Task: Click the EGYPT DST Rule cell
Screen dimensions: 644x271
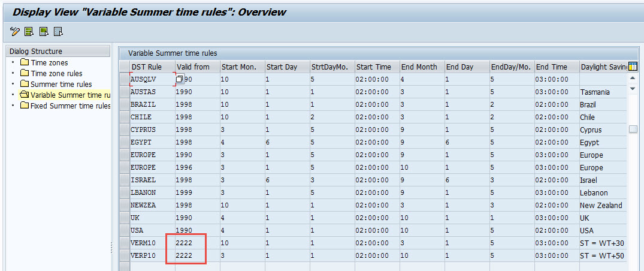Action: coord(152,142)
